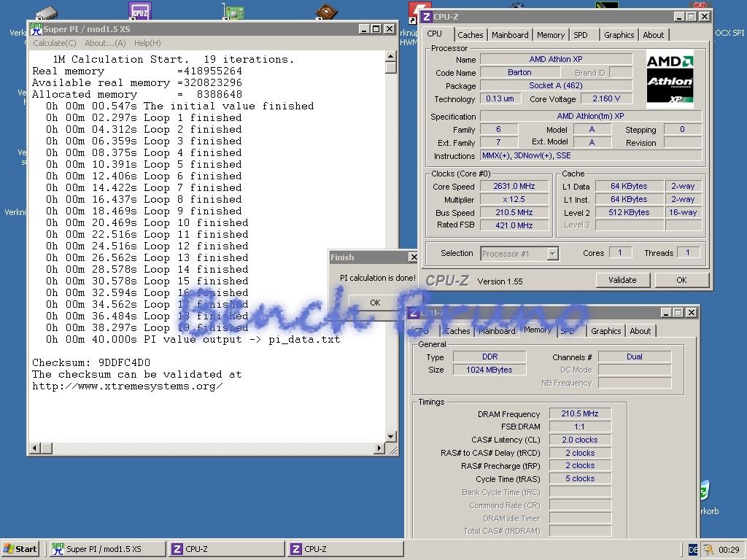Click the Super PI title bar icon
Image resolution: width=747 pixels, height=560 pixels.
[36, 29]
